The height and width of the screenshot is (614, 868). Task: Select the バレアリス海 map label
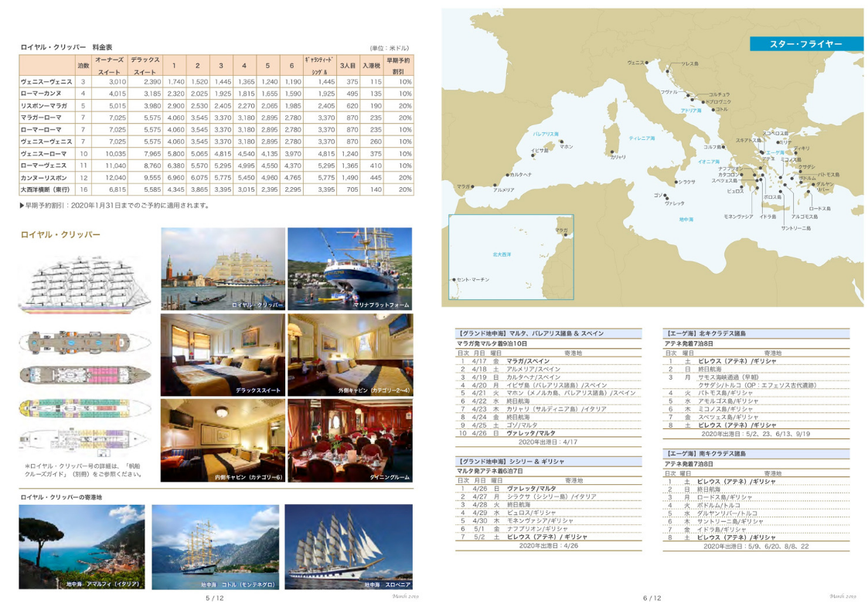[x=546, y=134]
